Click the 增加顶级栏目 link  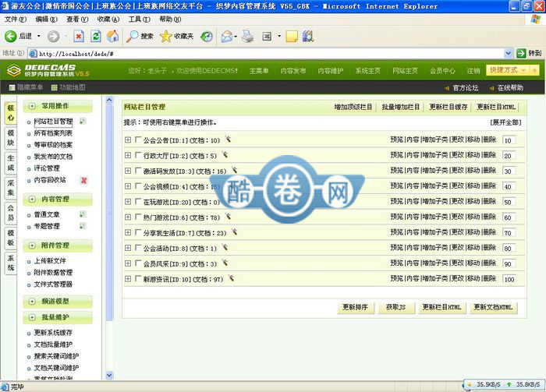353,107
